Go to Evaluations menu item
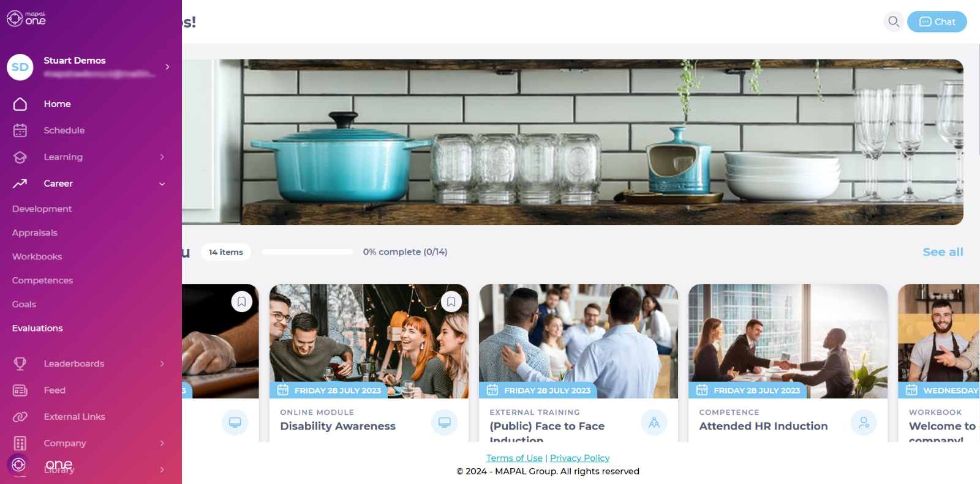Viewport: 980px width, 484px height. tap(37, 328)
